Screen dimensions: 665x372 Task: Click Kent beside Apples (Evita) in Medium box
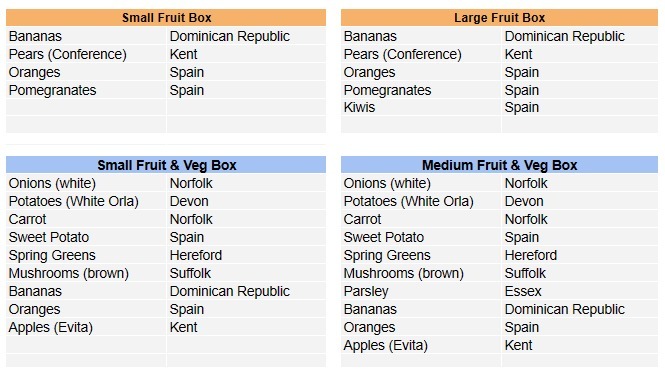coord(580,345)
